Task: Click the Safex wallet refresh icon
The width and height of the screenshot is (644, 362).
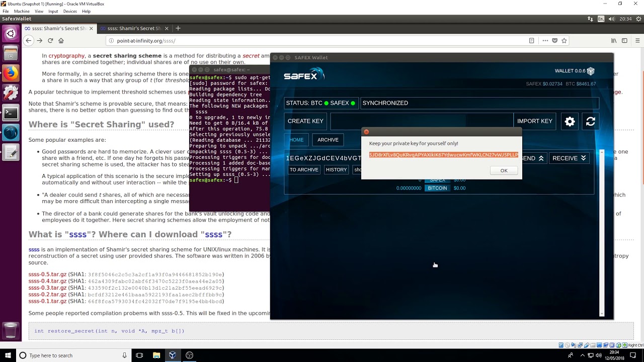Action: pyautogui.click(x=591, y=121)
